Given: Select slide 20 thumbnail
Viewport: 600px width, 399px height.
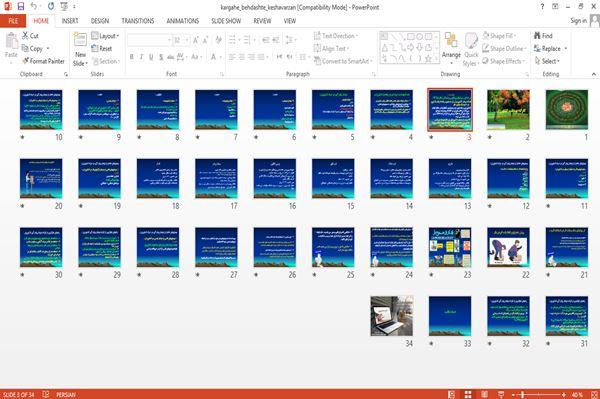Looking at the screenshot, I should click(x=41, y=178).
